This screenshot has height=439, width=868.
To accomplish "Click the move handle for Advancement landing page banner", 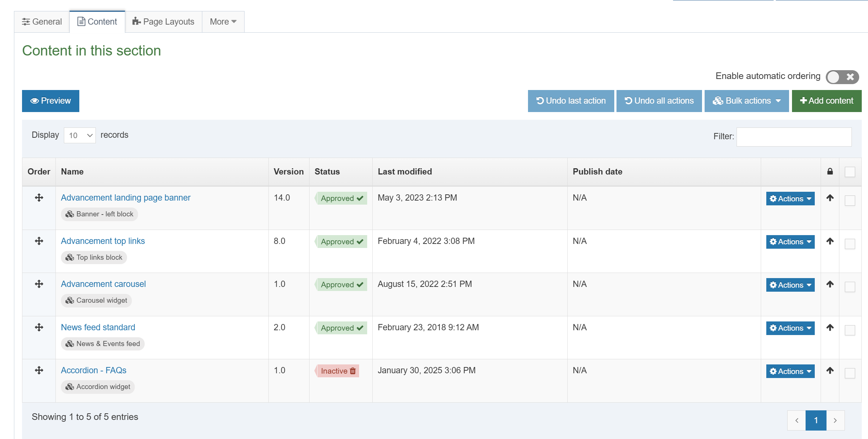I will click(x=39, y=198).
